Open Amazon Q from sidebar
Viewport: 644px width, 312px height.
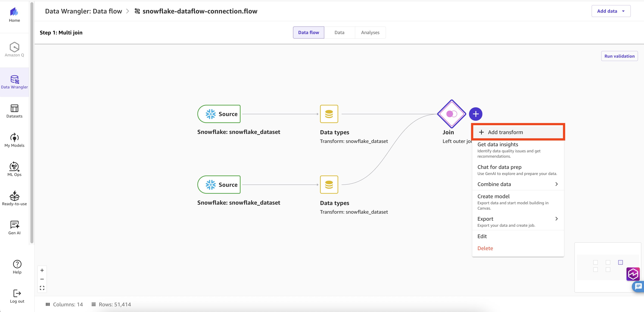pos(14,50)
